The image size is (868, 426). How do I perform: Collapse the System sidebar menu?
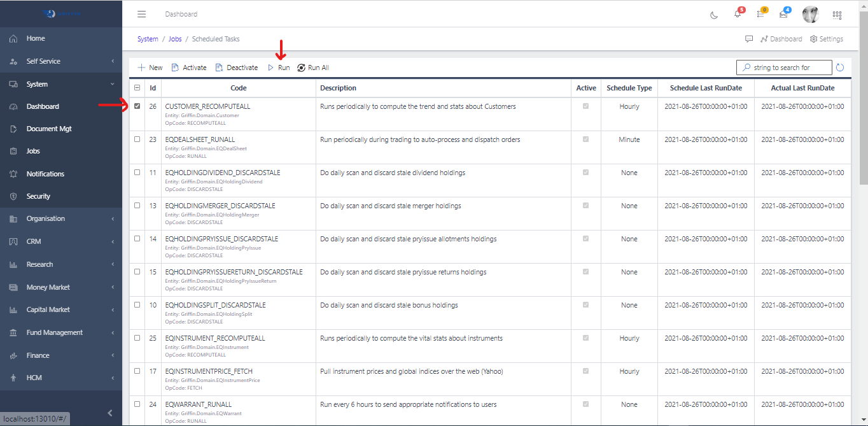61,84
